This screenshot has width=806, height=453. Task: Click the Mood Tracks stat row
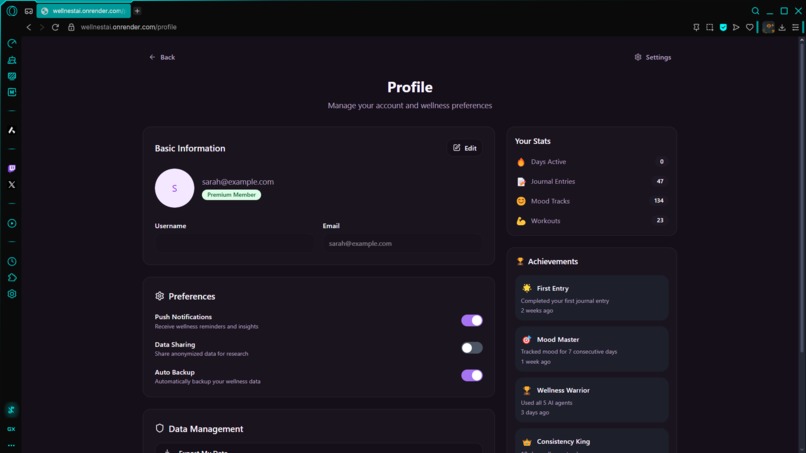click(x=591, y=201)
